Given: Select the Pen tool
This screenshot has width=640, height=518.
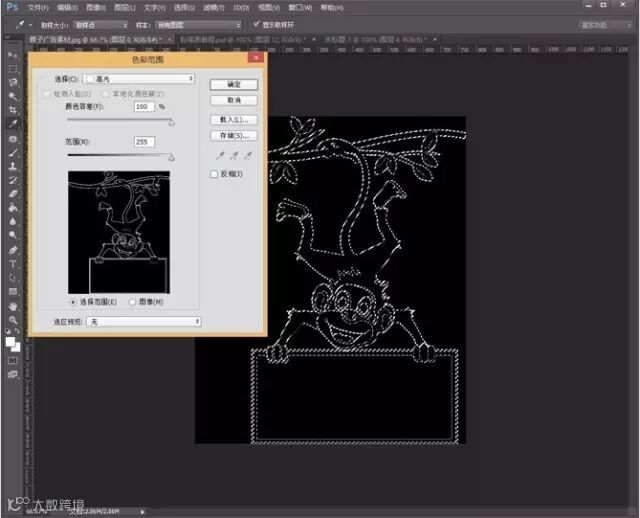Looking at the screenshot, I should coord(13,250).
